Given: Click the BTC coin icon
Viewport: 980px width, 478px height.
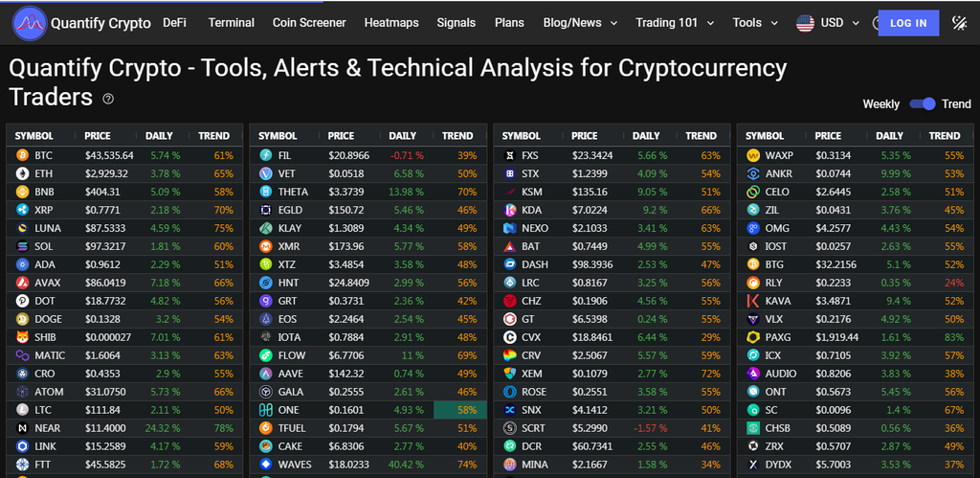Looking at the screenshot, I should point(23,155).
